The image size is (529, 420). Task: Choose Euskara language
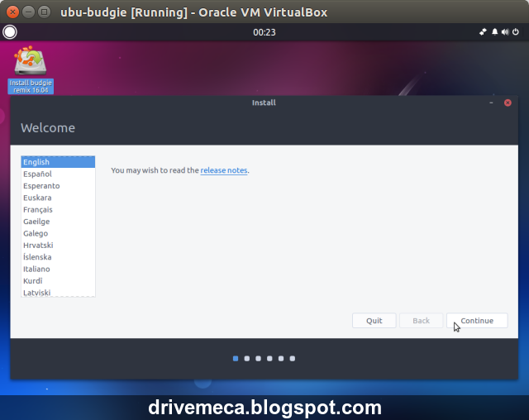point(58,198)
